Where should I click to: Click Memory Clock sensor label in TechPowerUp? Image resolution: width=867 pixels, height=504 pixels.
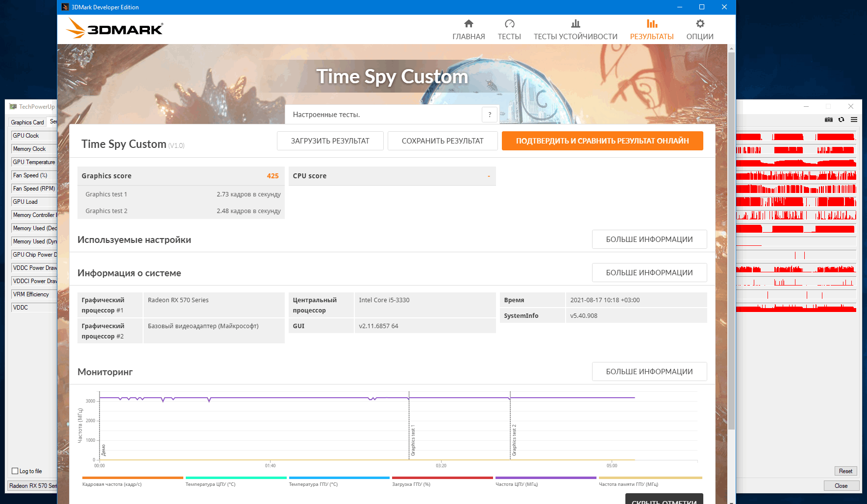(33, 149)
